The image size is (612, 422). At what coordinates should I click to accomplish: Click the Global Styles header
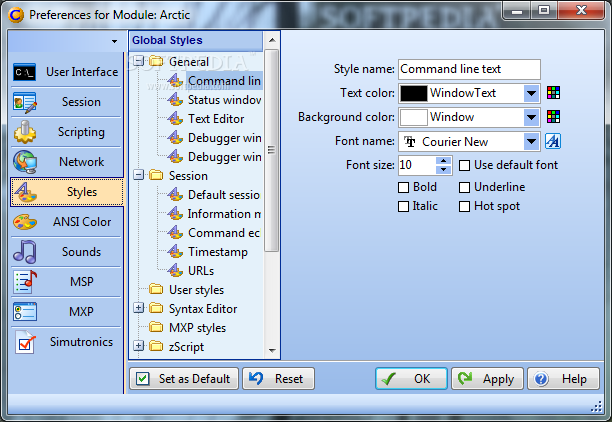[x=196, y=40]
